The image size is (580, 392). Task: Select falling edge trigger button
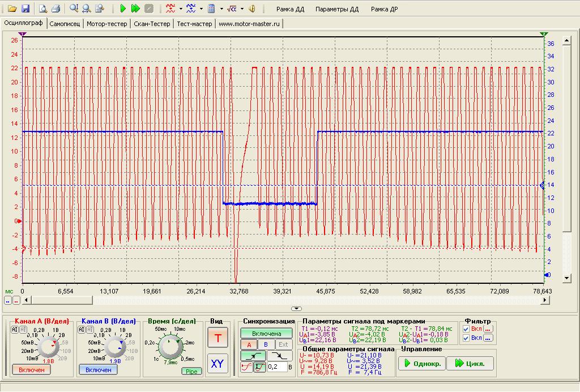[x=280, y=356]
